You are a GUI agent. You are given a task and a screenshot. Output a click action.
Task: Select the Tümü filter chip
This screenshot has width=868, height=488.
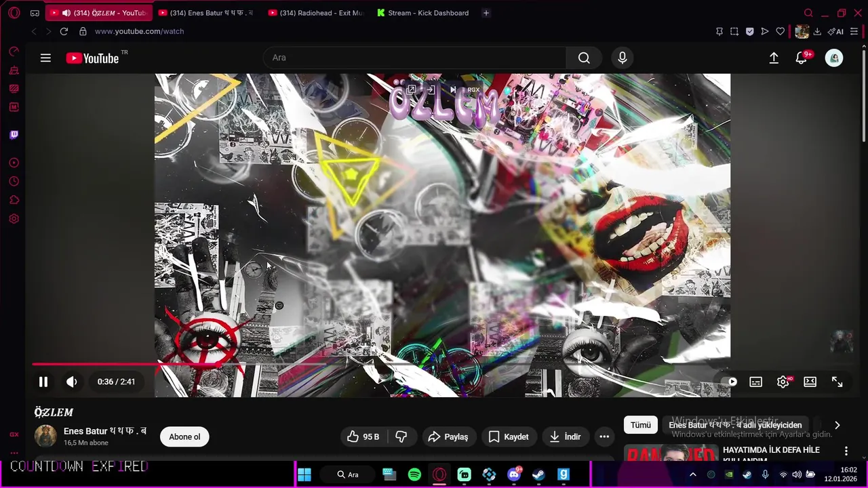coord(641,425)
